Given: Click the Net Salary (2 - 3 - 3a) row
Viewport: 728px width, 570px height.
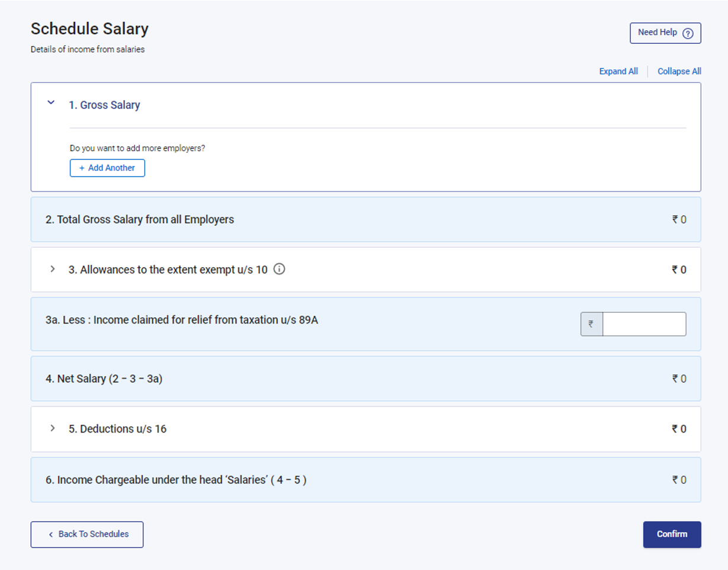Looking at the screenshot, I should point(104,379).
